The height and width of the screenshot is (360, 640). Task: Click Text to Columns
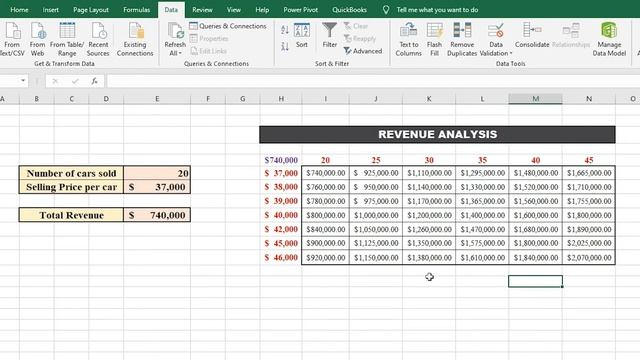pos(409,39)
